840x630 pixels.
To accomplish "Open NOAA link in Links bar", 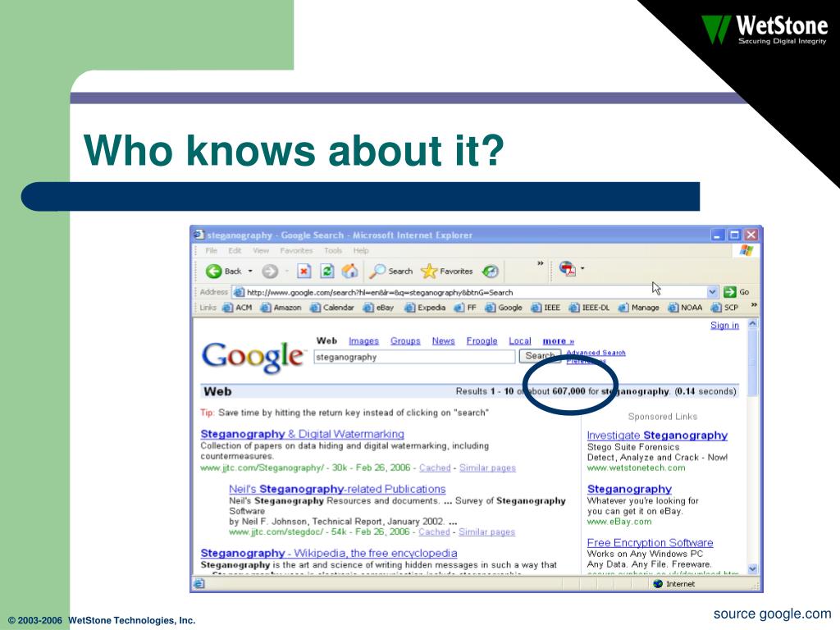I will click(685, 308).
